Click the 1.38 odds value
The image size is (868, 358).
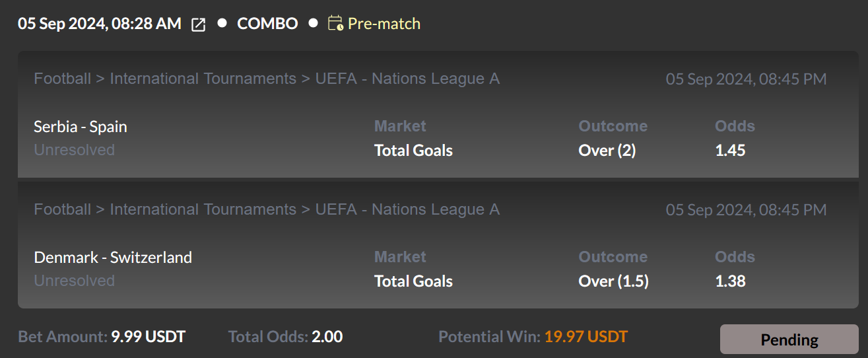(x=730, y=281)
